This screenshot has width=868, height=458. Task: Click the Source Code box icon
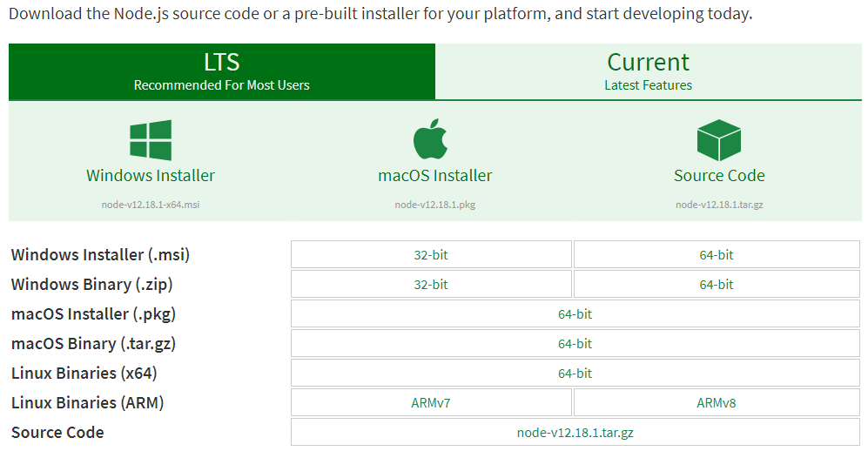718,140
